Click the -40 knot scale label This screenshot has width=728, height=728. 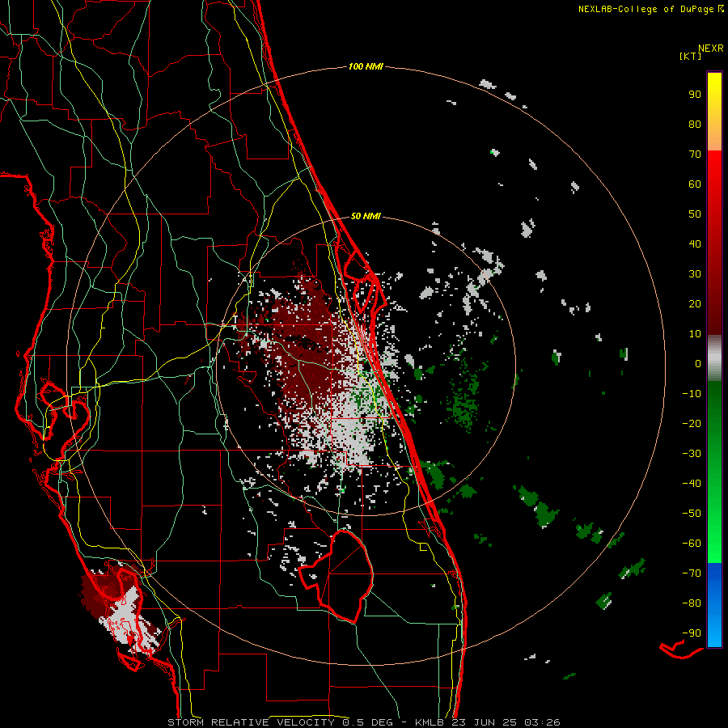point(692,484)
